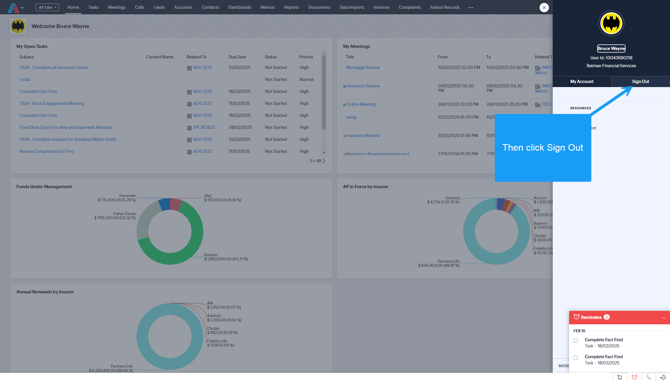Screen dimensions: 670x381
Task: Check the first Complete Fact Find reminder
Action: tap(576, 340)
